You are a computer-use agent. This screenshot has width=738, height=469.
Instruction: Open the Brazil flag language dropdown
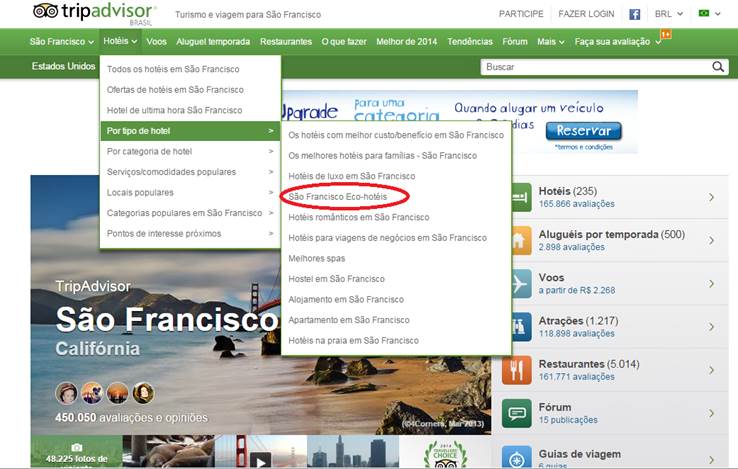pyautogui.click(x=709, y=14)
